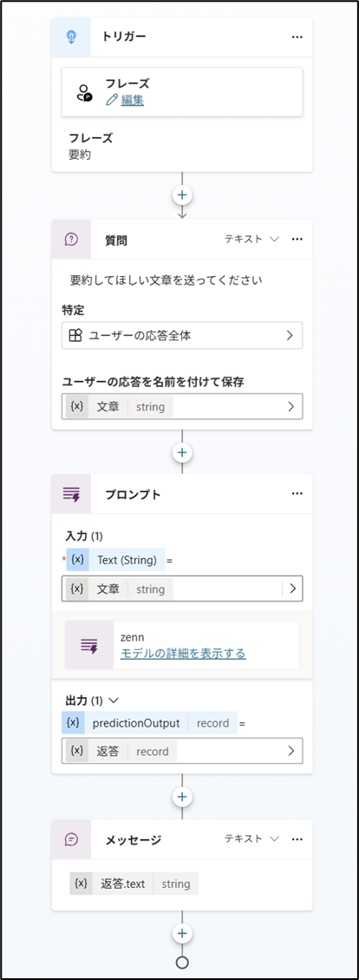Open the prompt input 文章 string variable picker
This screenshot has height=980, width=359.
pyautogui.click(x=182, y=589)
